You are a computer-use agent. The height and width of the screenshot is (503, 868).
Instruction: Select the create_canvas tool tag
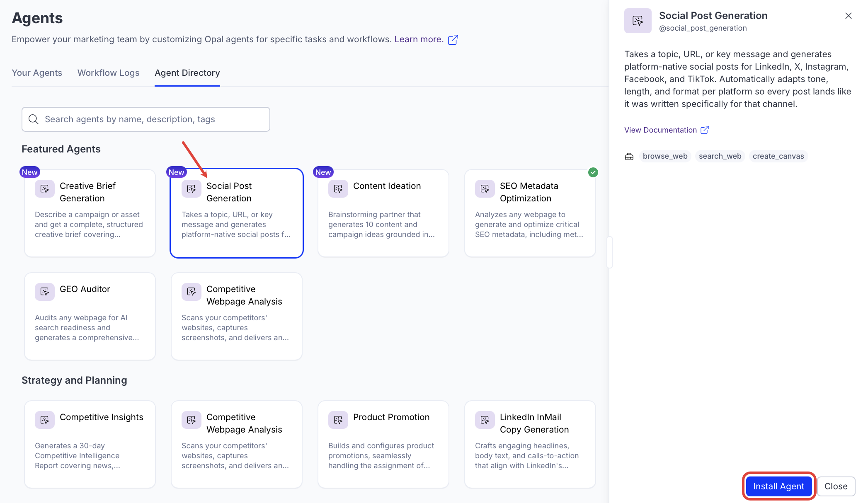point(778,156)
